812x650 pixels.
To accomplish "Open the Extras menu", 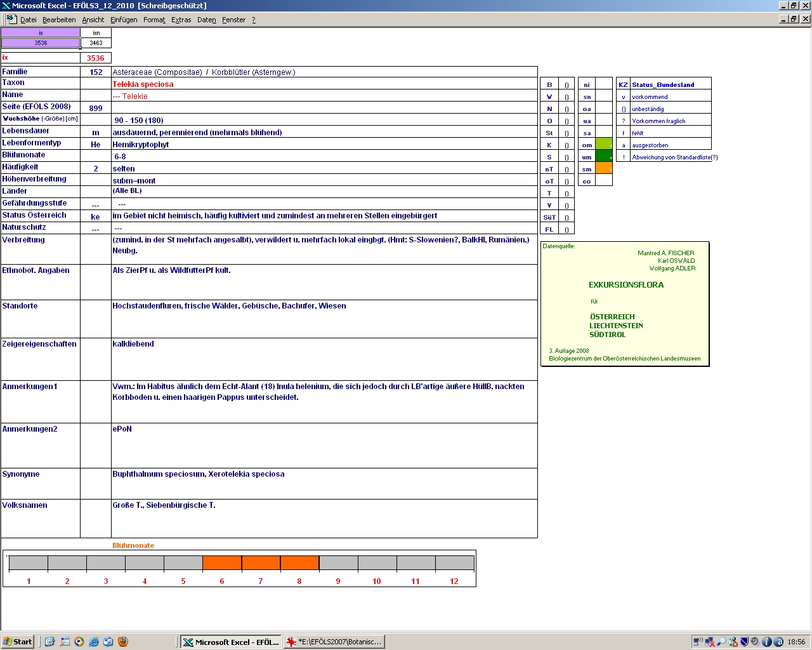I will [x=181, y=20].
